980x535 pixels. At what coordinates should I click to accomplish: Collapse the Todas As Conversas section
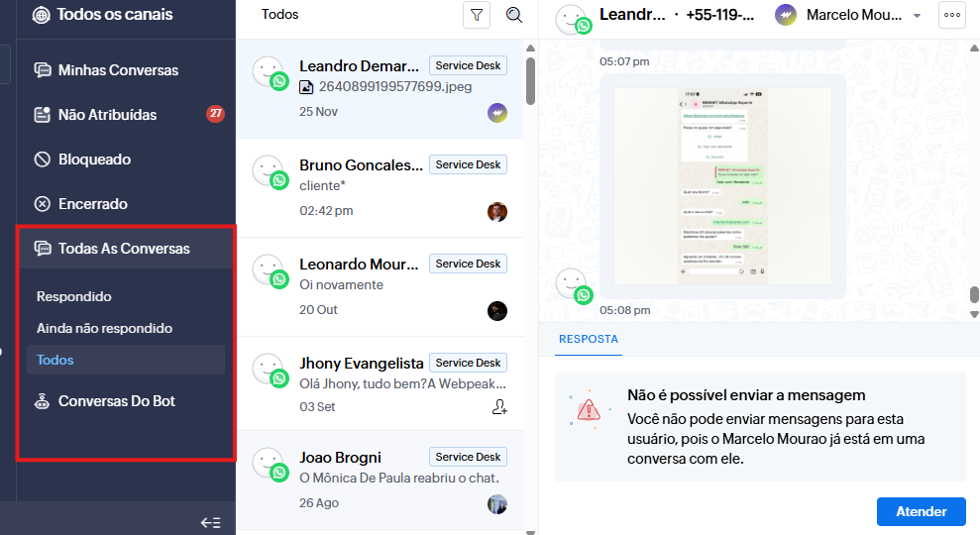pyautogui.click(x=124, y=249)
